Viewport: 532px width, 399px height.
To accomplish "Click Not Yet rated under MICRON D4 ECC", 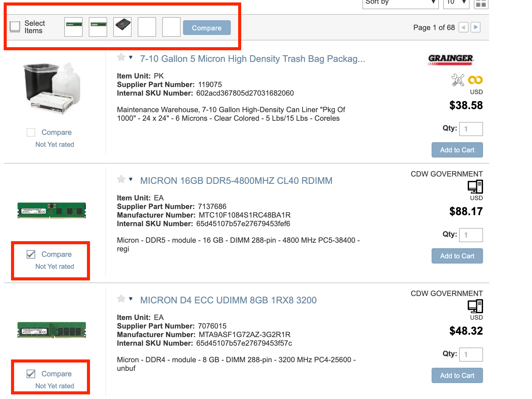I will coord(55,386).
